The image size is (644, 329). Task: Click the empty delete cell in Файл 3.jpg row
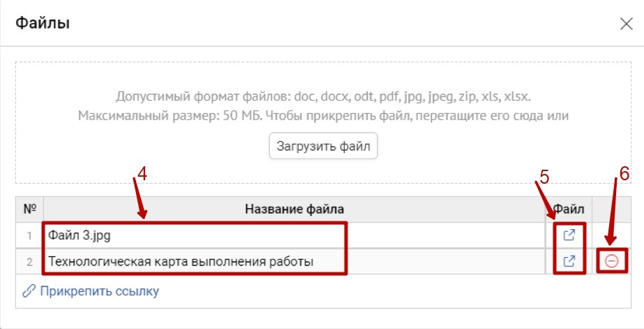tap(611, 235)
